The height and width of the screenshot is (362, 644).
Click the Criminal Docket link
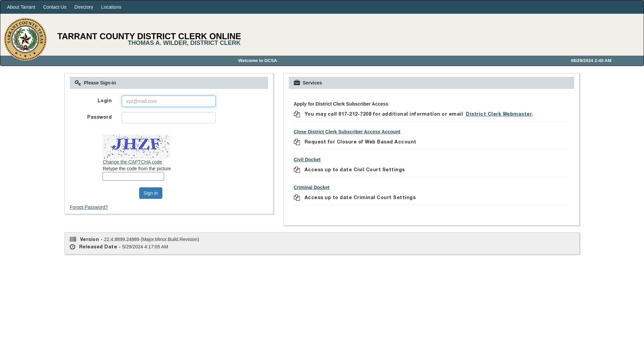pyautogui.click(x=311, y=187)
